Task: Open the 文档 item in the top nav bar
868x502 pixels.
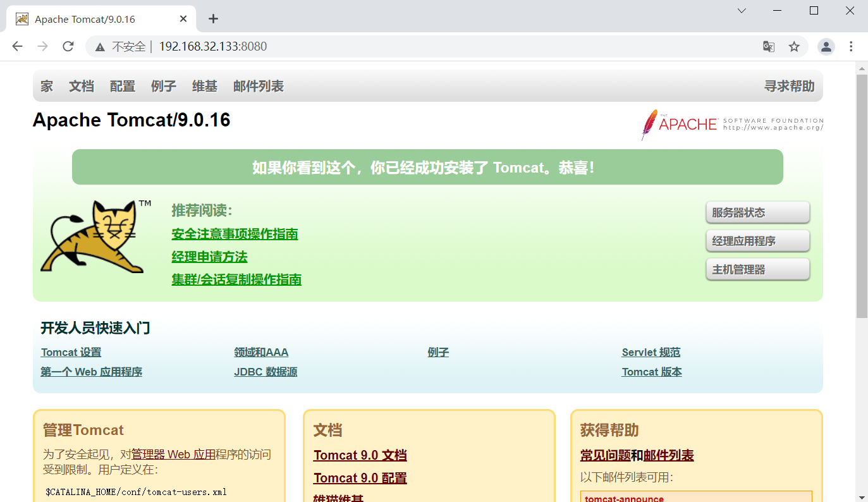Action: click(x=82, y=86)
